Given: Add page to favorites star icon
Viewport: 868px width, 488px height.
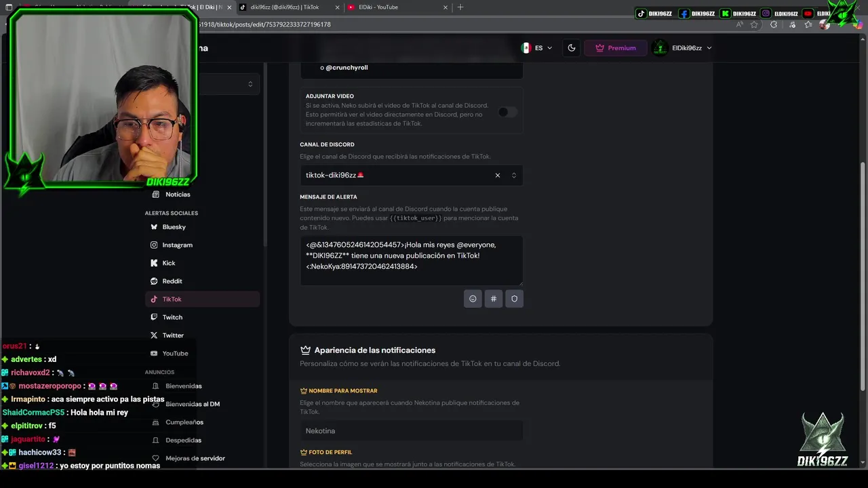Looking at the screenshot, I should [754, 24].
